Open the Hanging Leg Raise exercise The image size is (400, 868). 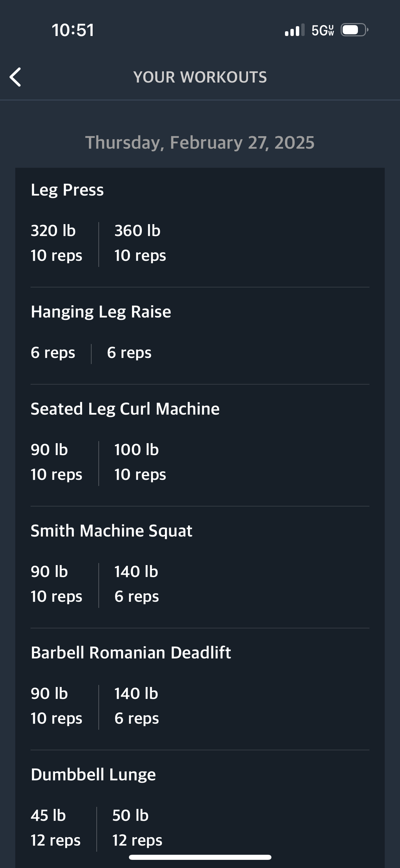(101, 312)
